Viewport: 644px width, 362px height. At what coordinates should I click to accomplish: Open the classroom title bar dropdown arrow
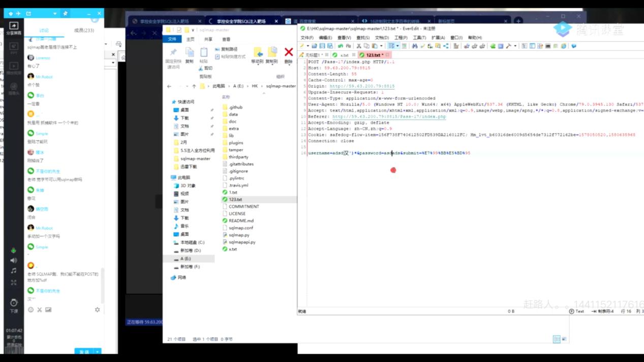(x=55, y=13)
